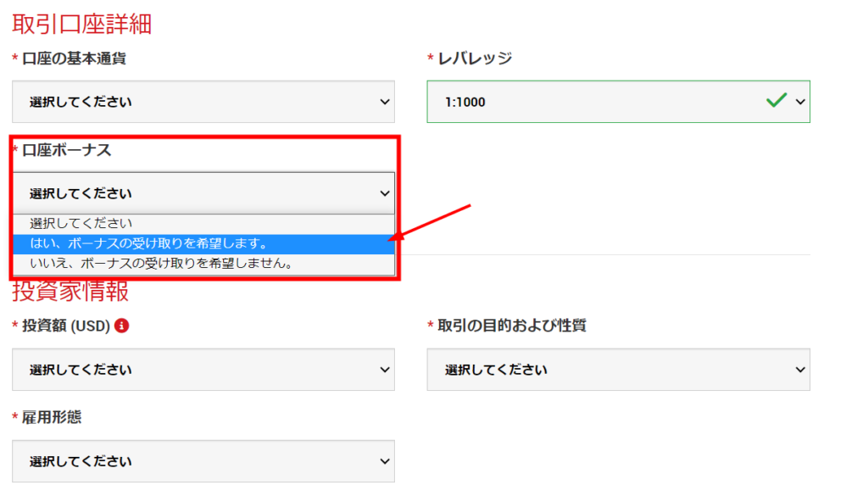
Task: Click the 取引口座詳細 heading
Action: tap(82, 25)
